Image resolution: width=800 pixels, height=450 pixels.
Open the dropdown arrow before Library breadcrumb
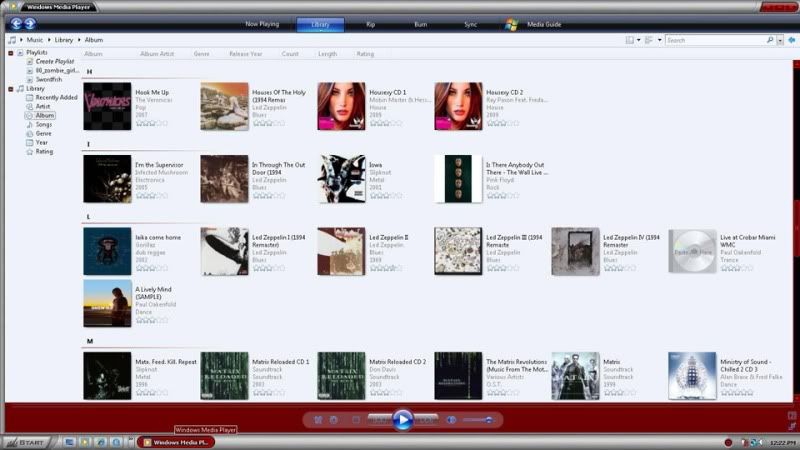(49, 40)
